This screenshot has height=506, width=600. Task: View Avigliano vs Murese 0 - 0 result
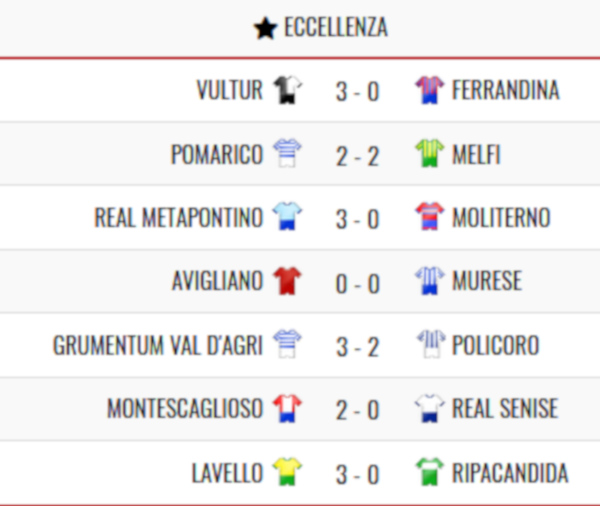[357, 284]
